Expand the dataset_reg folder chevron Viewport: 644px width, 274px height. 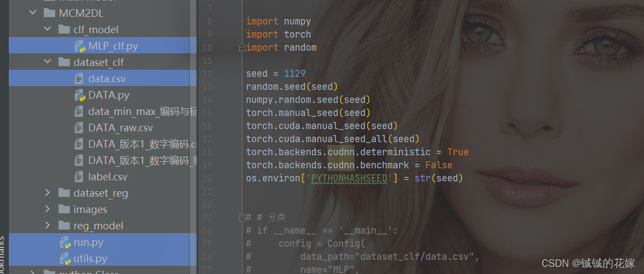coord(48,193)
